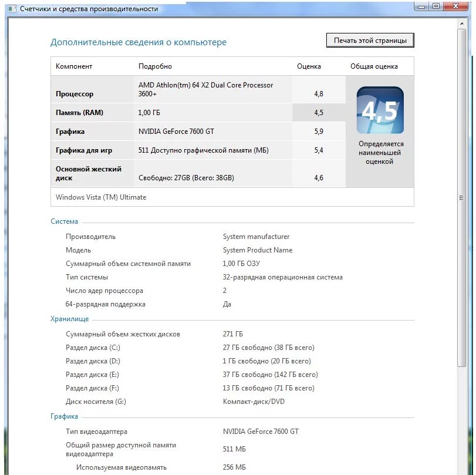This screenshot has height=475, width=476.
Task: Click 'Windows Vista (TM) Ultimate' text
Action: (101, 197)
